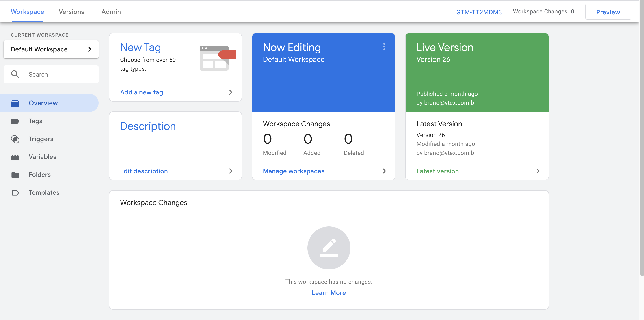Click the Now Editing blue card header
This screenshot has width=644, height=320.
(324, 72)
